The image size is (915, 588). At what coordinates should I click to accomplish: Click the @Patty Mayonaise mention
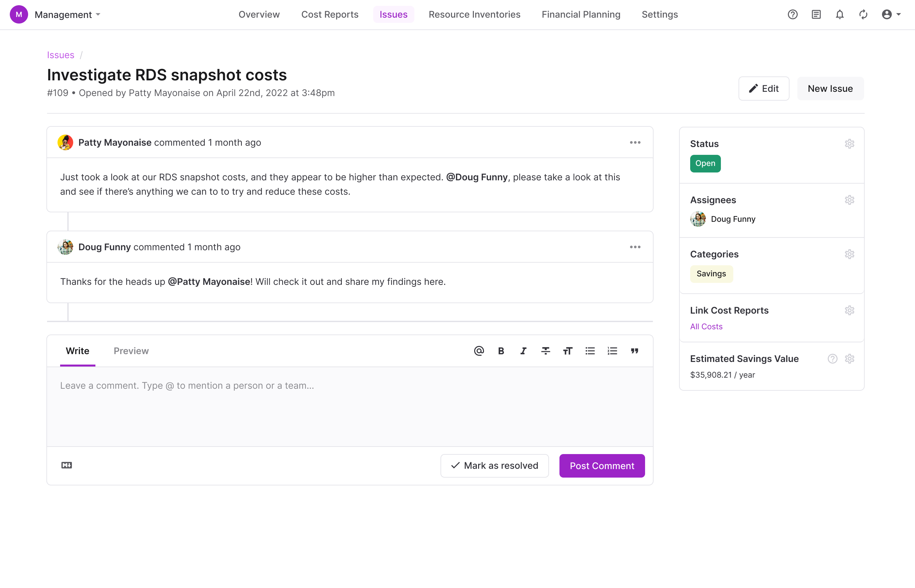click(x=209, y=282)
